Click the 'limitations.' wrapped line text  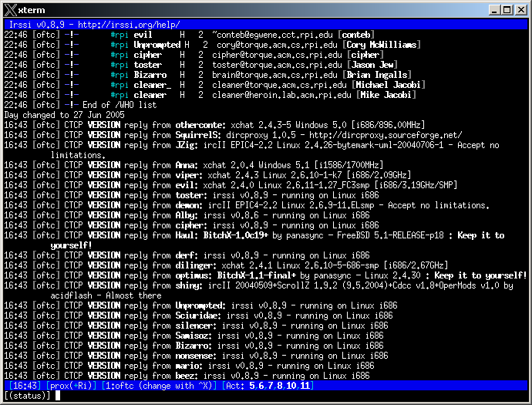tap(78, 155)
